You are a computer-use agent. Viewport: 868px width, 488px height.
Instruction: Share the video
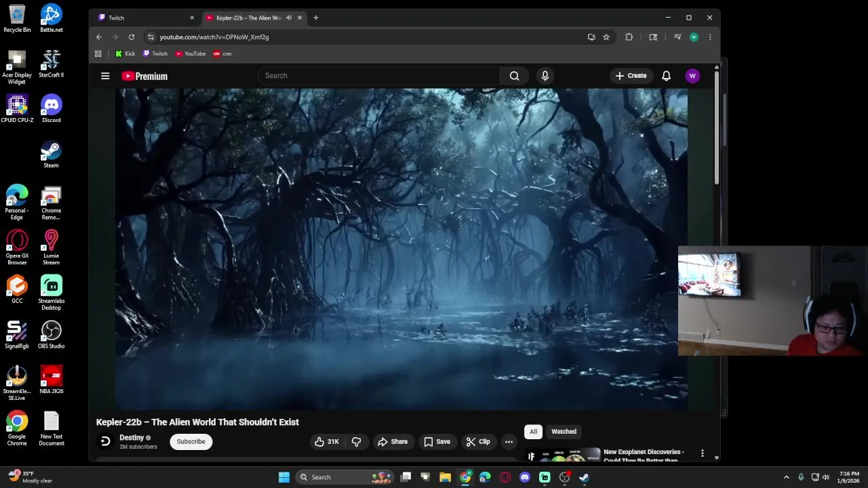[x=393, y=442]
